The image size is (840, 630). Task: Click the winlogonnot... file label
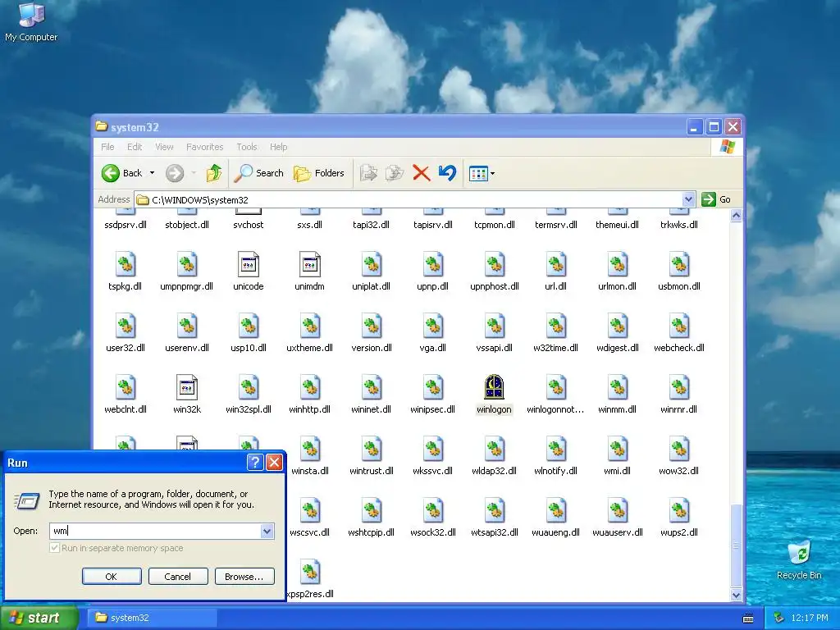click(x=555, y=409)
